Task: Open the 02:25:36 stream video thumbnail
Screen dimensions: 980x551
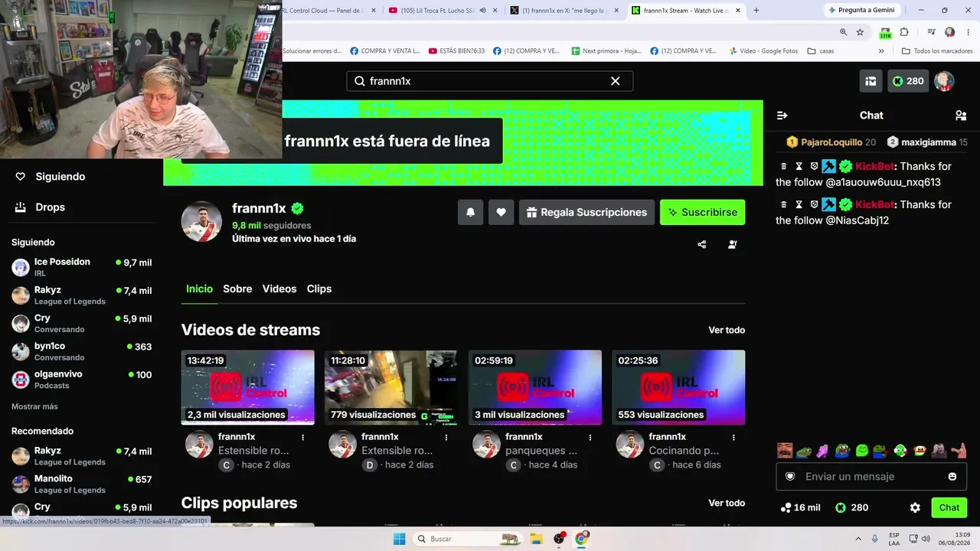Action: point(678,387)
